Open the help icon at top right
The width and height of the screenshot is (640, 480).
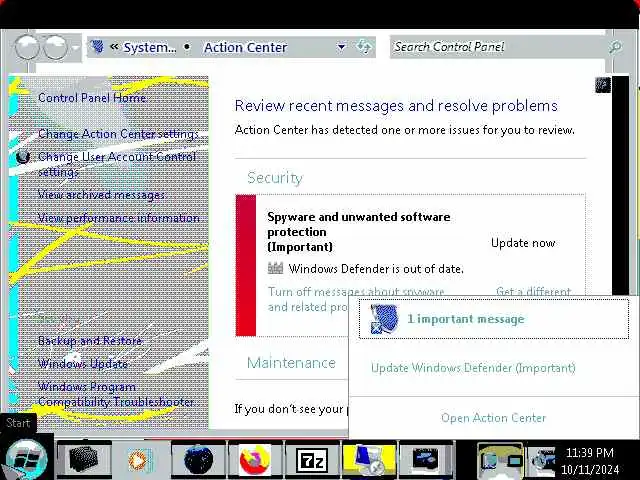[x=602, y=85]
